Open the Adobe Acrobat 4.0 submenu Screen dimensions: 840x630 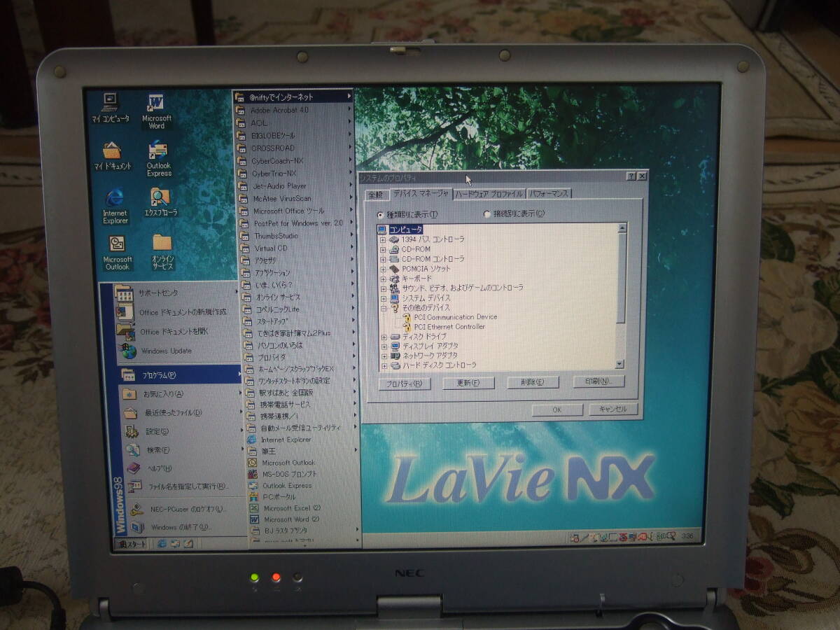click(x=294, y=110)
